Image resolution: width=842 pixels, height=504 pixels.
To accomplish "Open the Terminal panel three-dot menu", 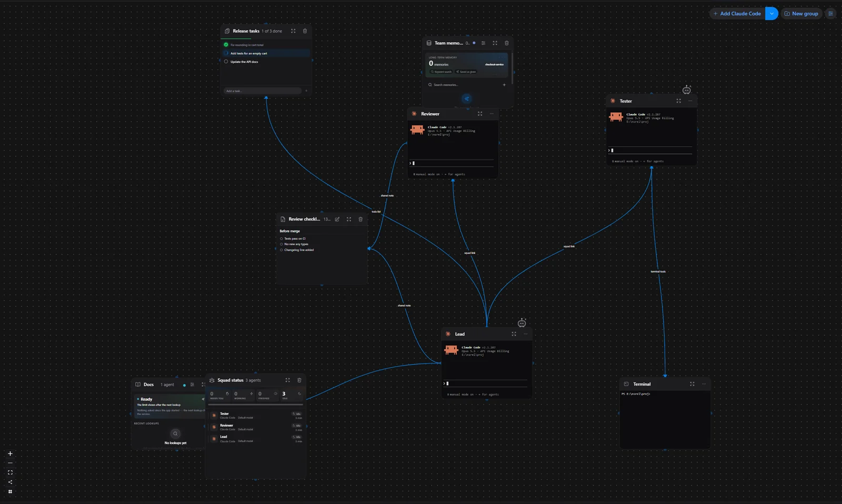I will pyautogui.click(x=704, y=384).
